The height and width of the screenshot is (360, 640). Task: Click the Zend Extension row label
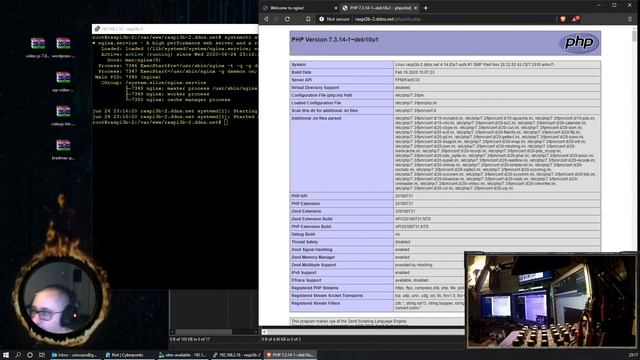[306, 211]
